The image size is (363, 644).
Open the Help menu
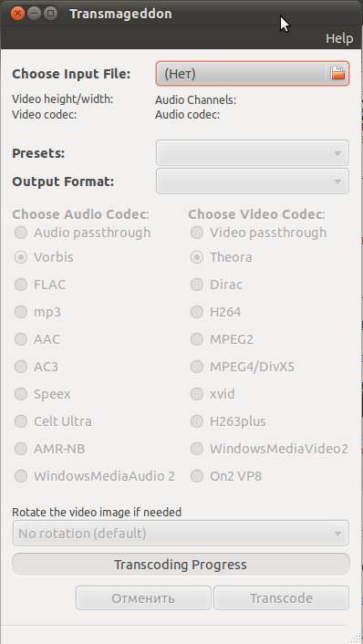tap(339, 38)
